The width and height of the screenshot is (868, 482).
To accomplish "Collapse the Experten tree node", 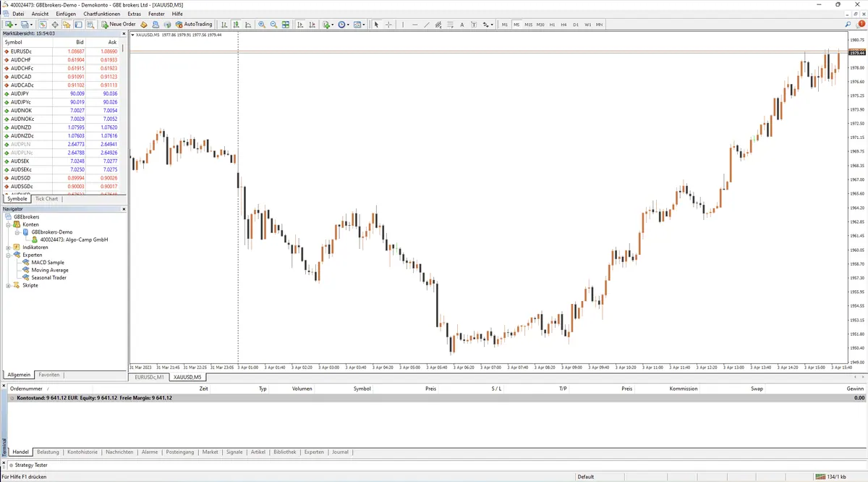I will tap(8, 255).
